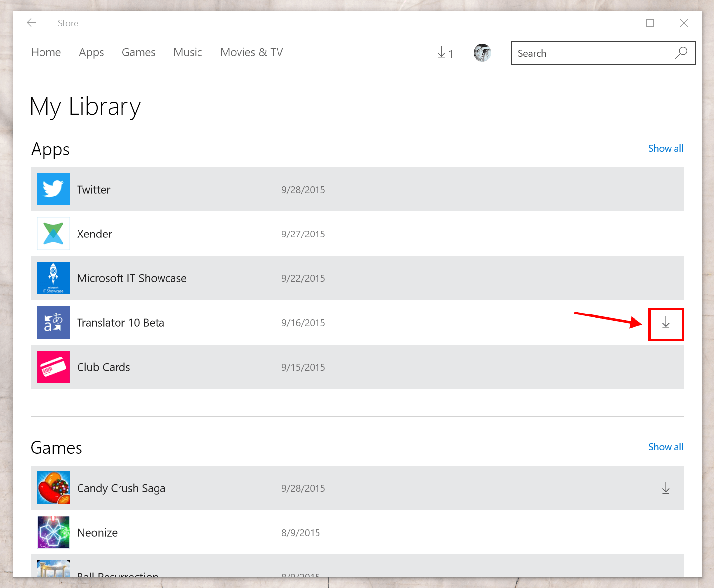Show all Apps in library

666,148
